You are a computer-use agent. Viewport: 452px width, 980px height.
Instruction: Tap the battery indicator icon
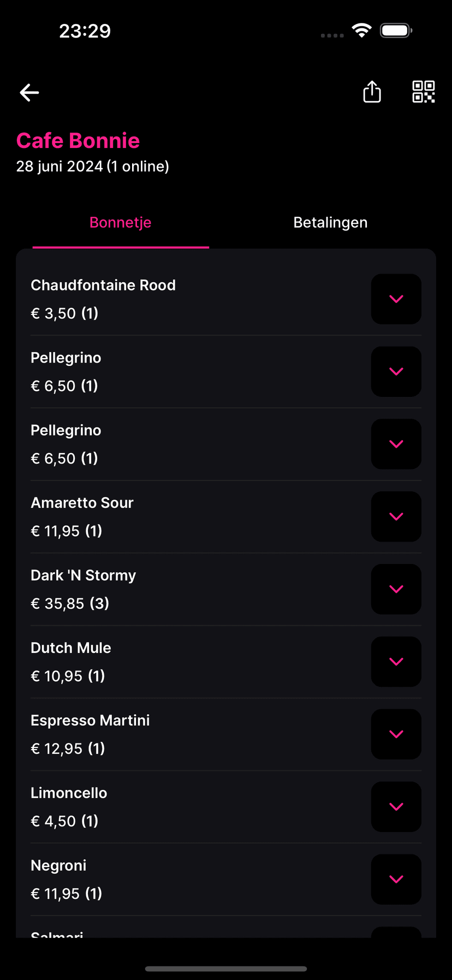[396, 31]
